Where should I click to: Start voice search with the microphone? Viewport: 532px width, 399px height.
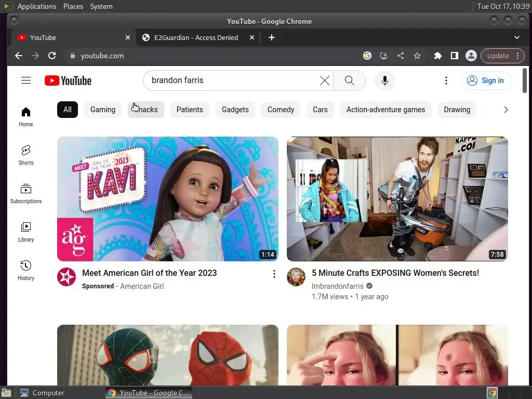[x=385, y=81]
